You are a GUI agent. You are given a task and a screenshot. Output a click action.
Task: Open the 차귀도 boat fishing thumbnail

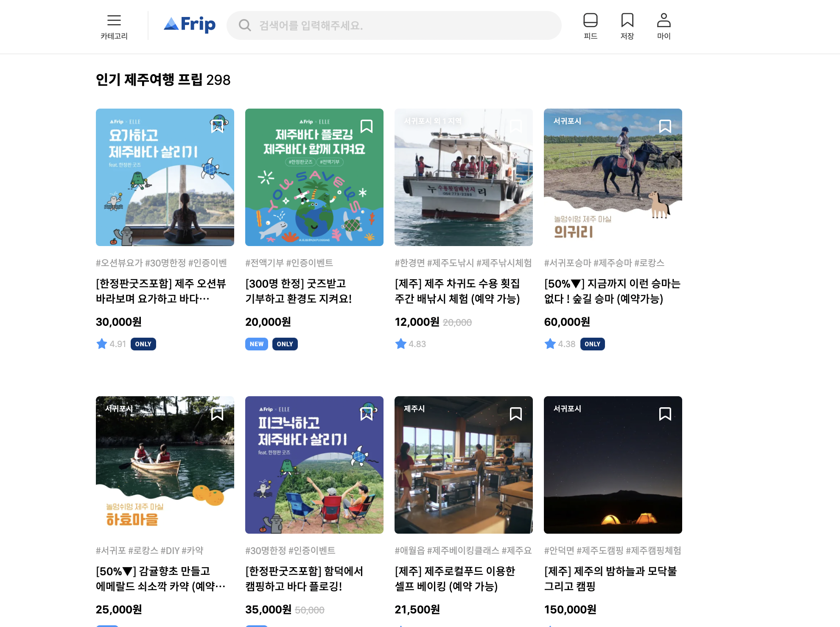(x=463, y=177)
